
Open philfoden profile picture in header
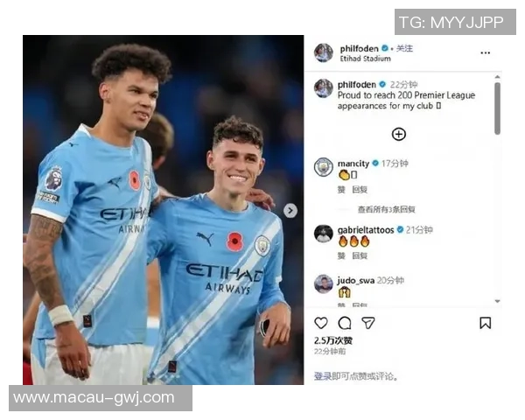[x=324, y=52]
